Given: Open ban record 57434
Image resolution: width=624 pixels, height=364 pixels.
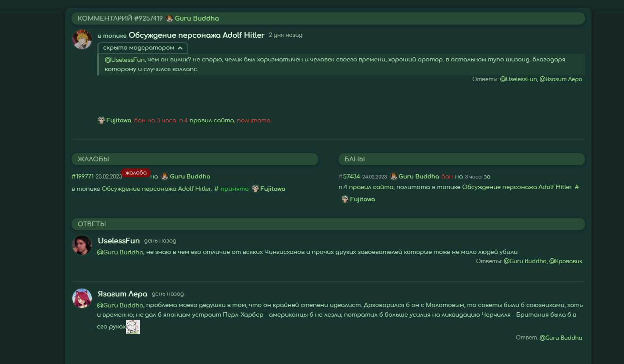Looking at the screenshot, I should click(x=351, y=176).
